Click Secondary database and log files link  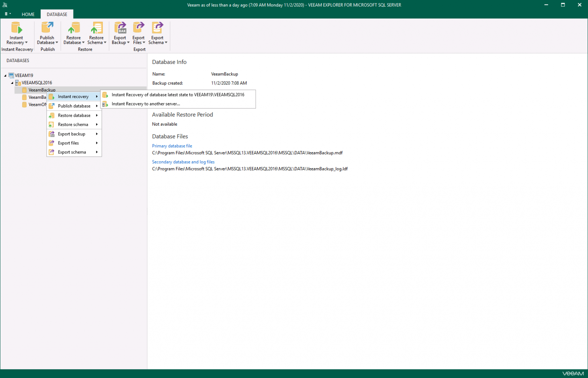183,162
